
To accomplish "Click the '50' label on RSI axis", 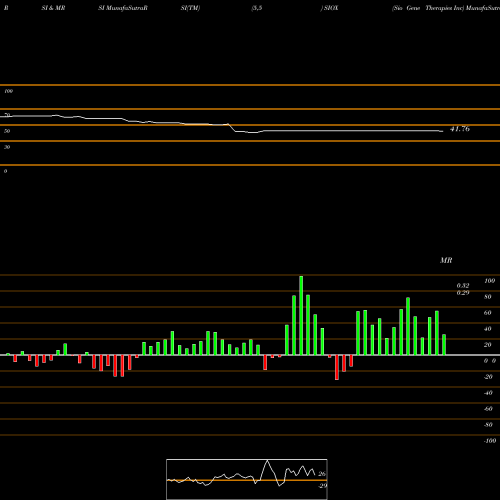I will click(7, 131).
